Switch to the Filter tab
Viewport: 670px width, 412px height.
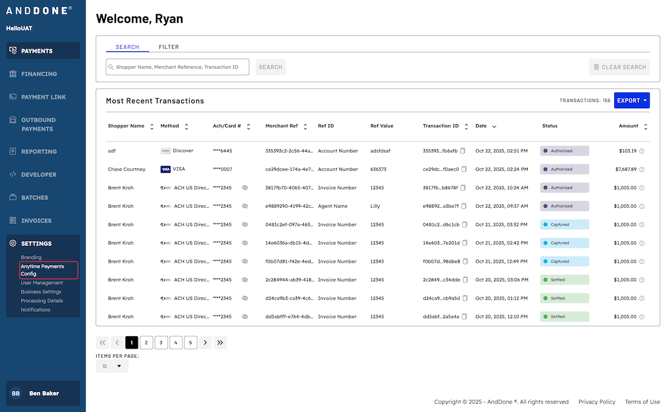click(x=168, y=47)
